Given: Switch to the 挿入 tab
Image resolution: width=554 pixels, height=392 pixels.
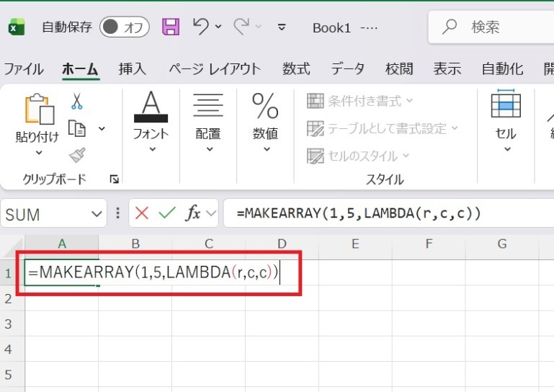Looking at the screenshot, I should tap(132, 69).
